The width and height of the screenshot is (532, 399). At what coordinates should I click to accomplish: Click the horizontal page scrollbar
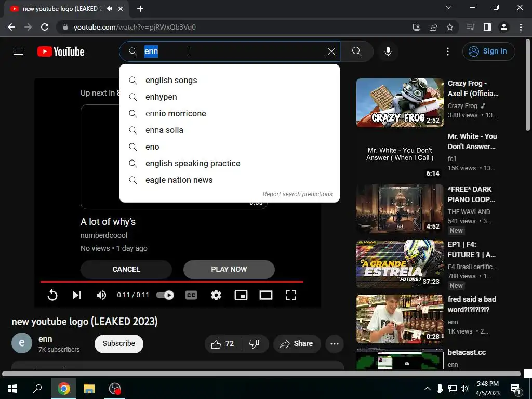pyautogui.click(x=261, y=374)
